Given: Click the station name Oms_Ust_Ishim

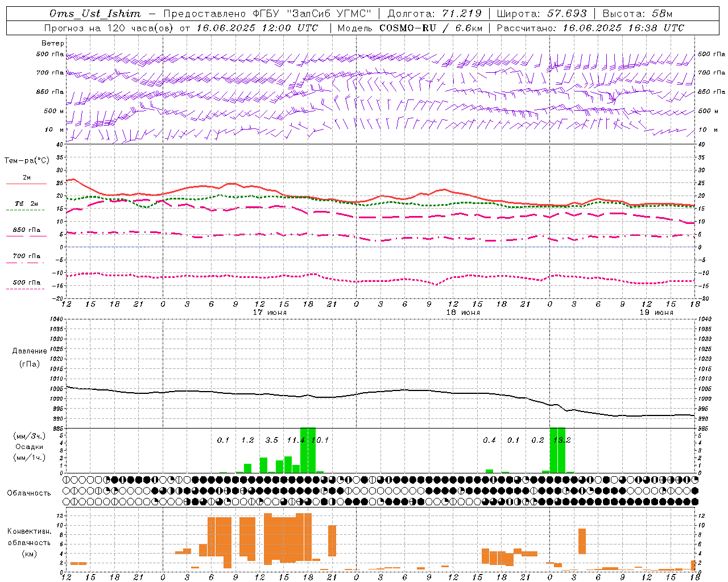Looking at the screenshot, I should 95,14.
